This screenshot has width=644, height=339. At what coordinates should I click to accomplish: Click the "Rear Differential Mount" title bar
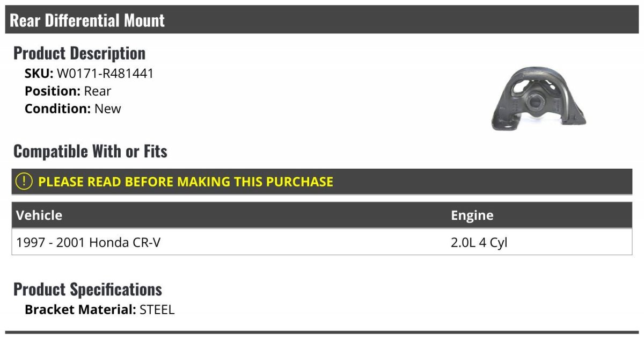[87, 20]
